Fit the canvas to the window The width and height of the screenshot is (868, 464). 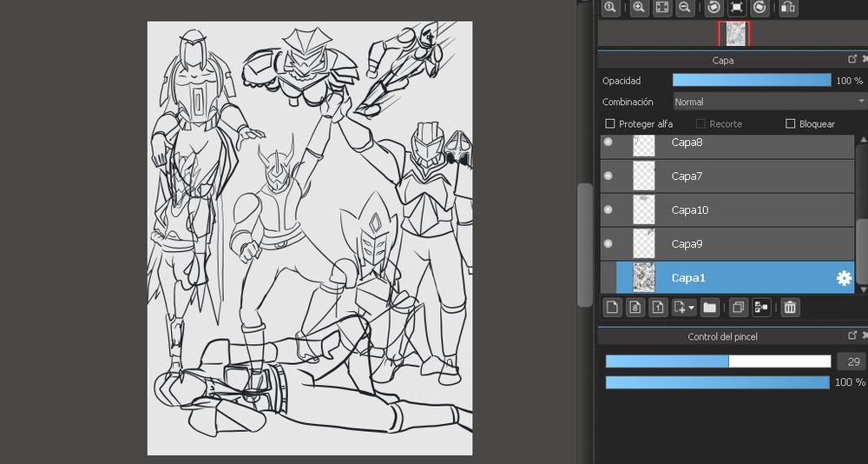662,7
